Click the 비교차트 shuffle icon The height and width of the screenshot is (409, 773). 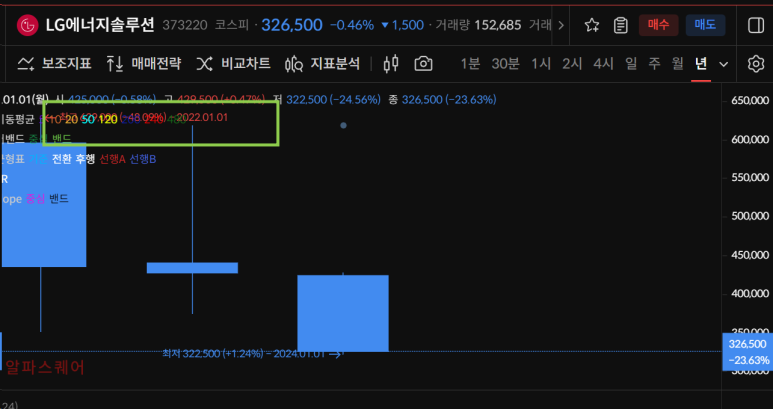(204, 64)
